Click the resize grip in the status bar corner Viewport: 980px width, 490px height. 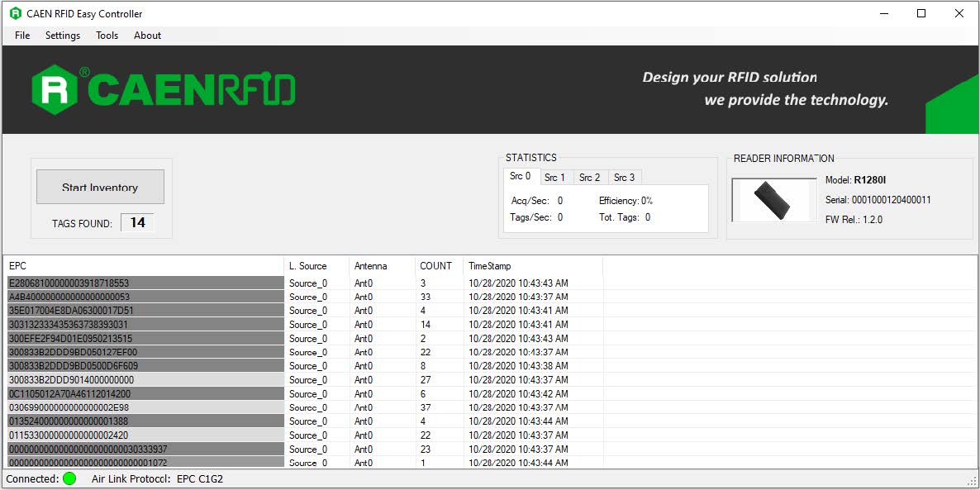[x=971, y=481]
